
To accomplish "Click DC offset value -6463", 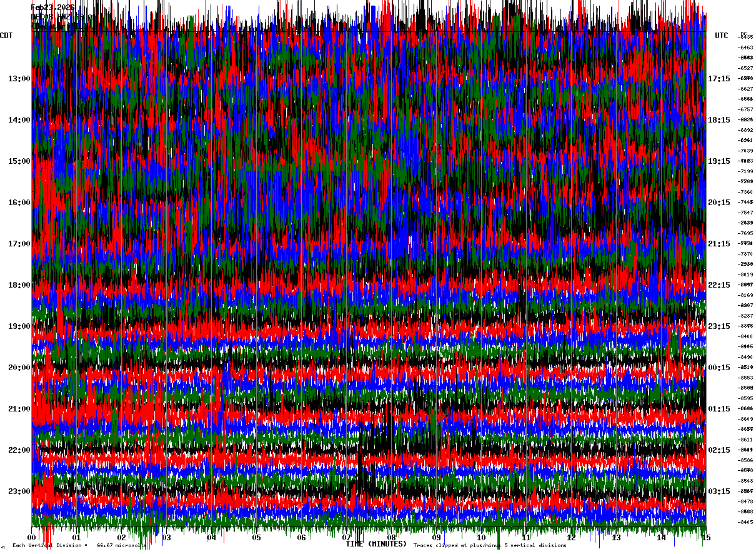I will 746,48.
